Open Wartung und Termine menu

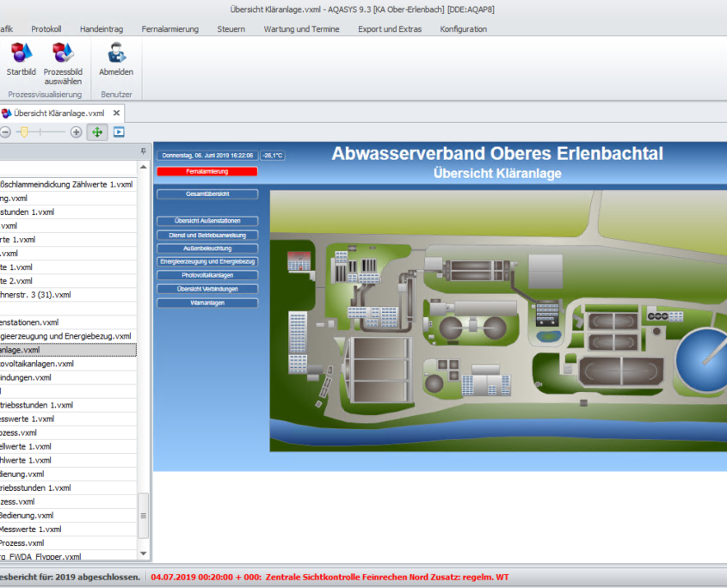click(301, 28)
